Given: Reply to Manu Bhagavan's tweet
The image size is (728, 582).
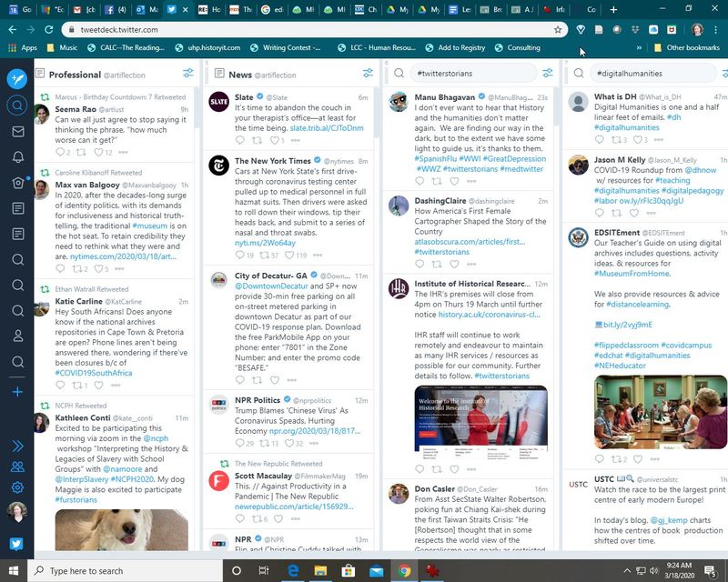Looking at the screenshot, I should point(420,181).
